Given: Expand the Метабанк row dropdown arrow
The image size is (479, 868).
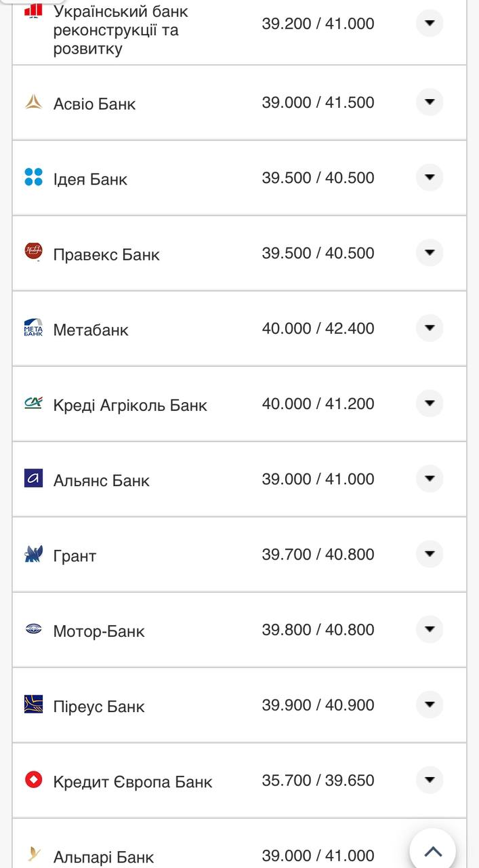Looking at the screenshot, I should point(429,328).
